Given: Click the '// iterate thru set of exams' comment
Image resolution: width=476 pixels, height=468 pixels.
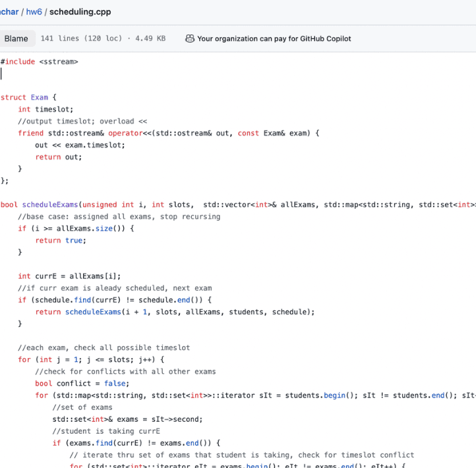Looking at the screenshot, I should [x=242, y=455].
